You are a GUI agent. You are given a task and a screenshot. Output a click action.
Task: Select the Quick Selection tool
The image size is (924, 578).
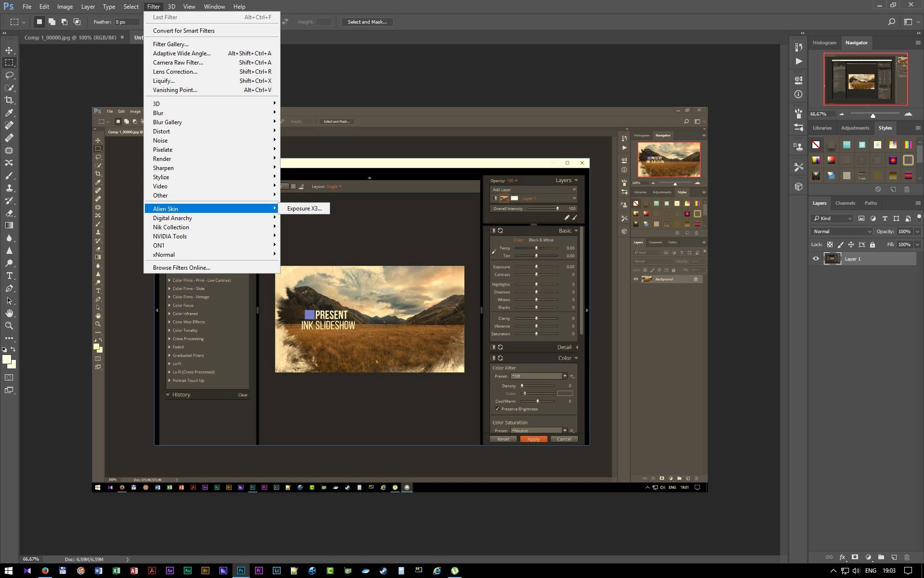click(x=9, y=88)
